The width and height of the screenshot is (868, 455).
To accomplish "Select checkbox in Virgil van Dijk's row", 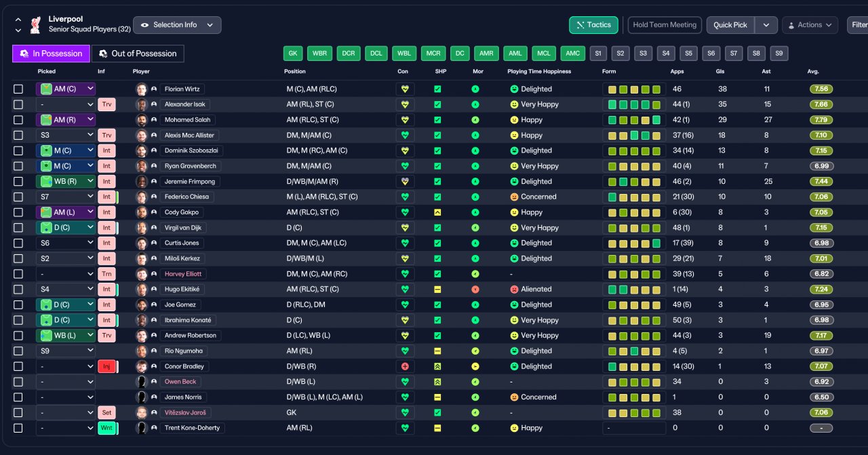I will point(18,228).
